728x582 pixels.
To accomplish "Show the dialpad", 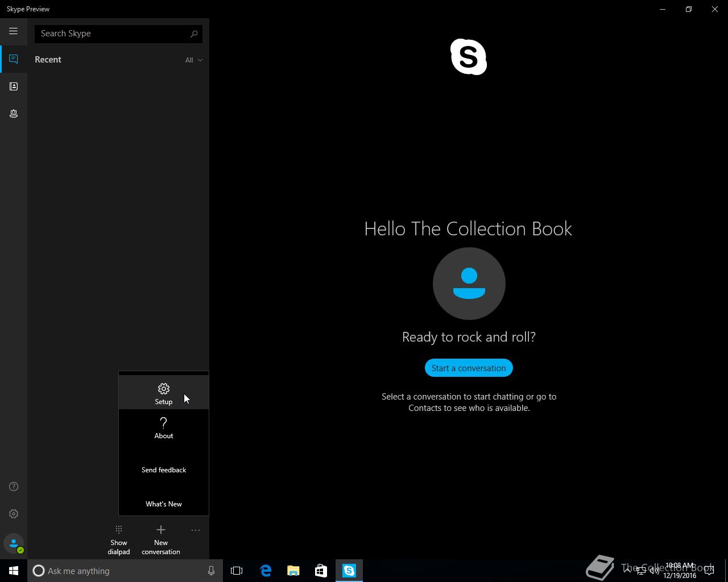I will (119, 540).
